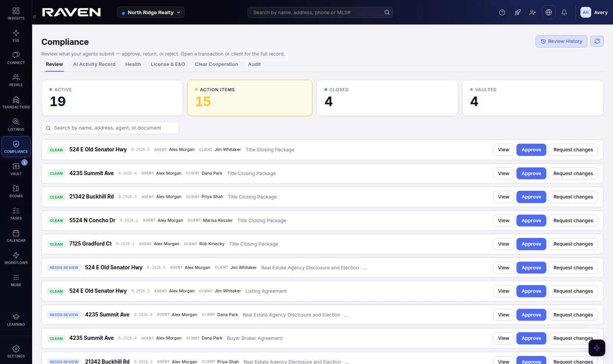Select the Closed status card
The width and height of the screenshot is (613, 364).
387,98
